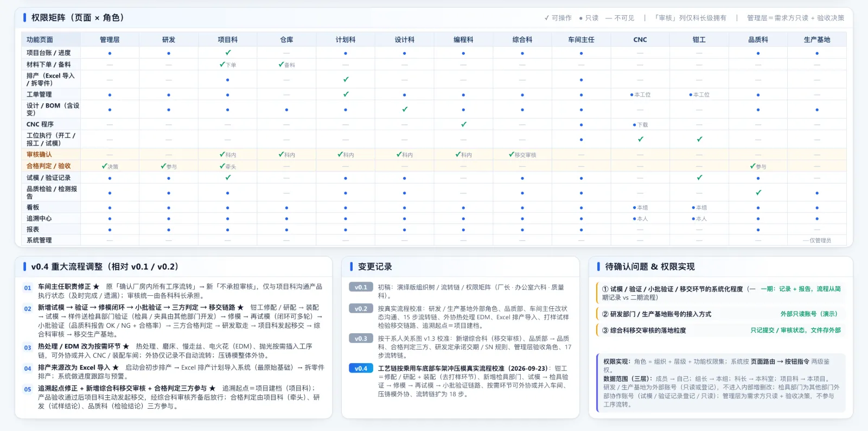The height and width of the screenshot is (431, 868).
Task: Click the 可操作 legend entry
Action: point(558,18)
